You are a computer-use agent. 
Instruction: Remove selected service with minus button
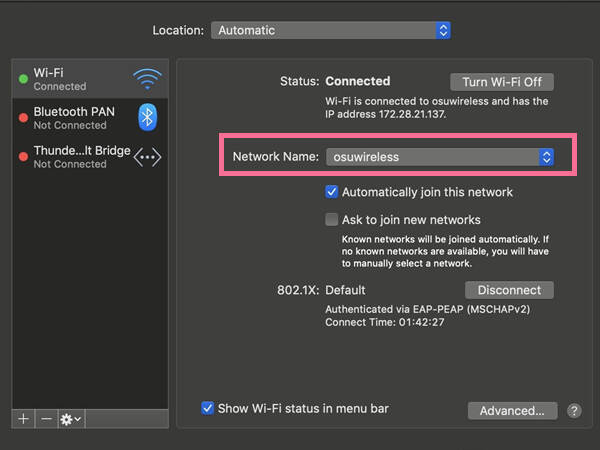pyautogui.click(x=46, y=419)
